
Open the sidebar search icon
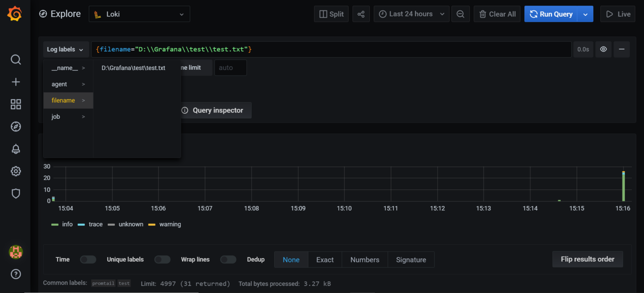16,60
